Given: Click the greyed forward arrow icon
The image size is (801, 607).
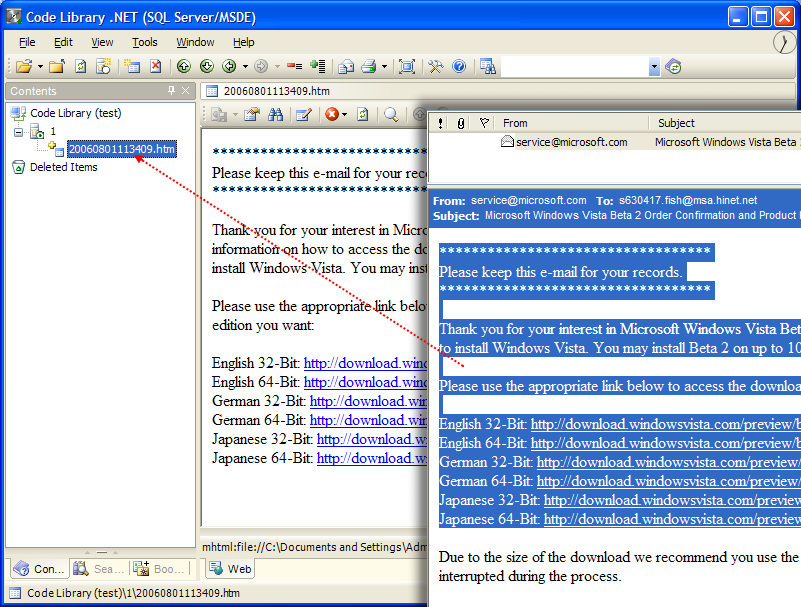Looking at the screenshot, I should click(261, 66).
